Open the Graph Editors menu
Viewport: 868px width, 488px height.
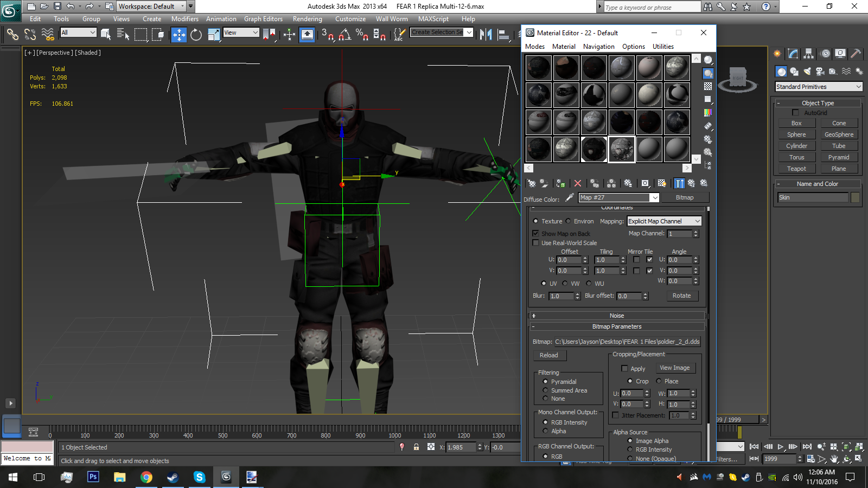pos(263,19)
